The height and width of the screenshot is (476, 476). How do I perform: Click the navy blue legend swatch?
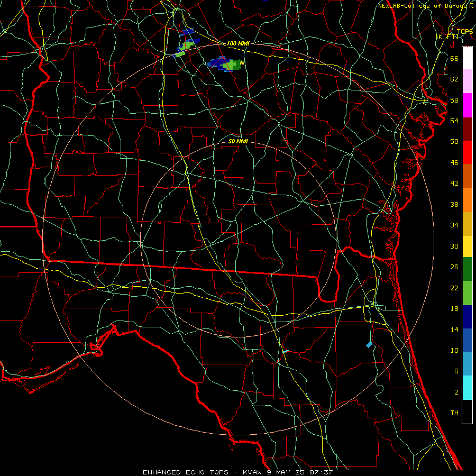pyautogui.click(x=467, y=317)
